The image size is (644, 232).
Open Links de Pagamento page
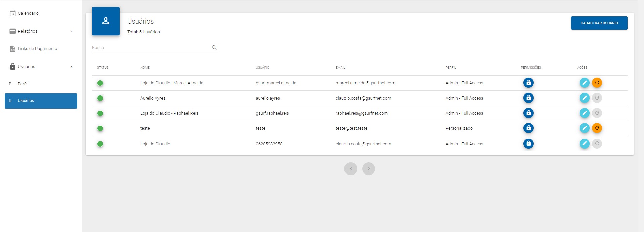tap(37, 49)
